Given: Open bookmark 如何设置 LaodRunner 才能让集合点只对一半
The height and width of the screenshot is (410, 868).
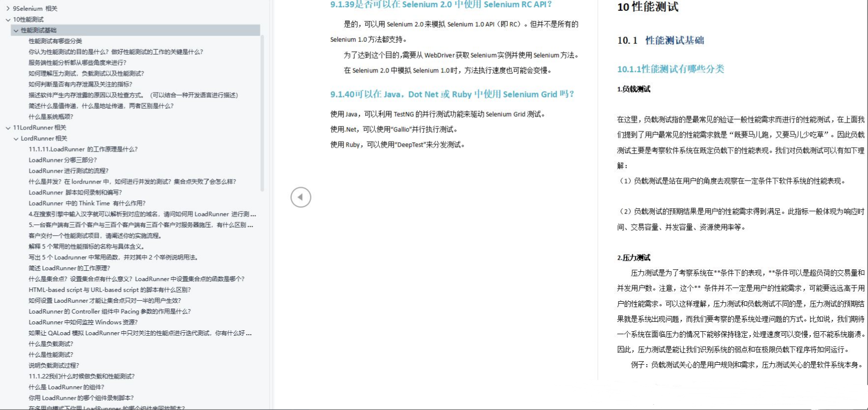Looking at the screenshot, I should (x=105, y=301).
